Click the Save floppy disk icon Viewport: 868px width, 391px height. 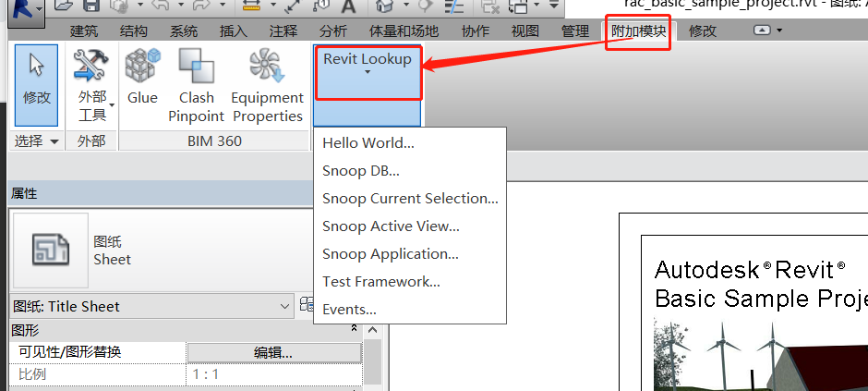(91, 6)
